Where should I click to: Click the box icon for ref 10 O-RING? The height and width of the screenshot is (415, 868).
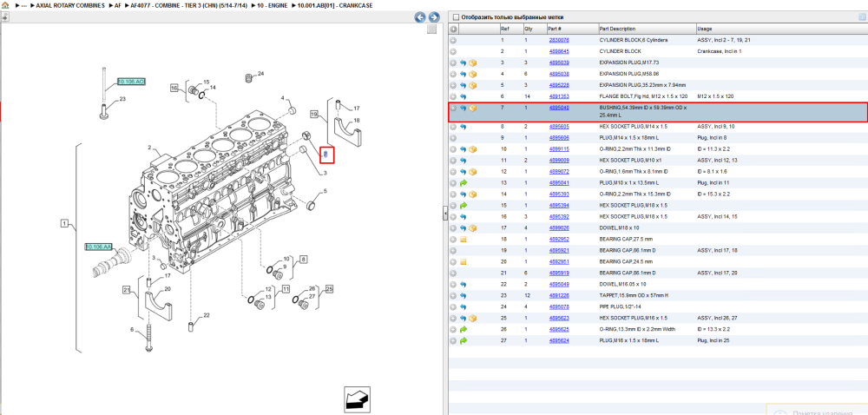(x=473, y=149)
